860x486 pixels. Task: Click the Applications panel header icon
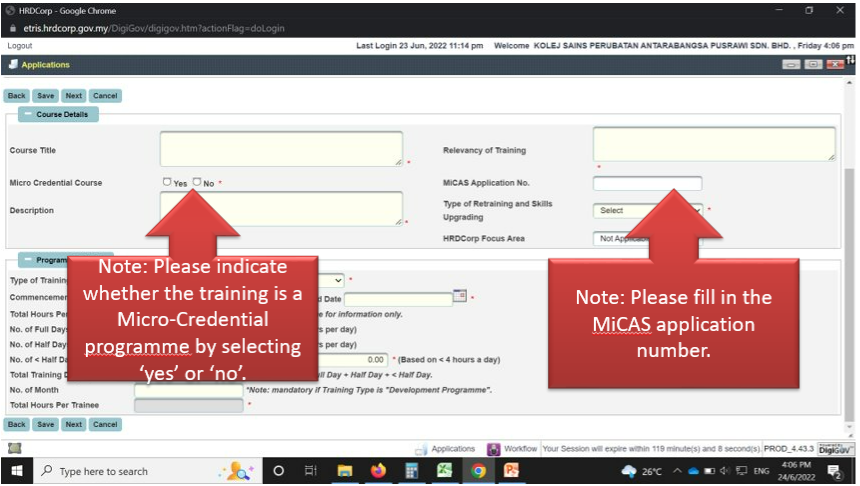tap(13, 64)
